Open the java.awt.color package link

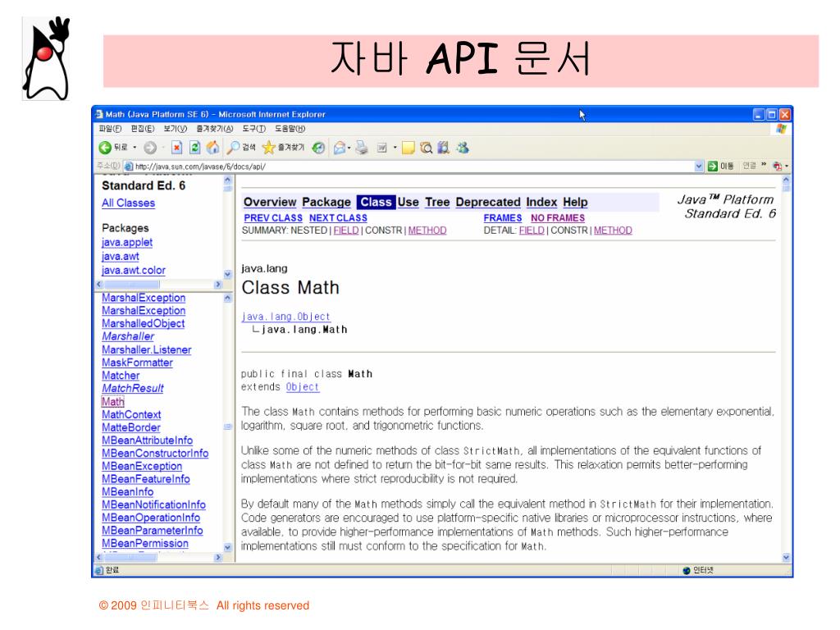pos(134,271)
